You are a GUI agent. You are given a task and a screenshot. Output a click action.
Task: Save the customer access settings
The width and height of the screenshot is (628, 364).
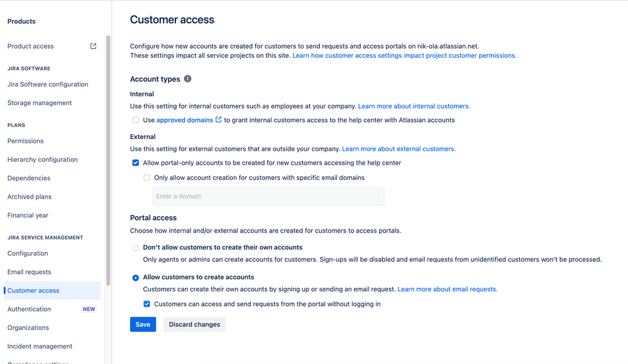(x=143, y=324)
